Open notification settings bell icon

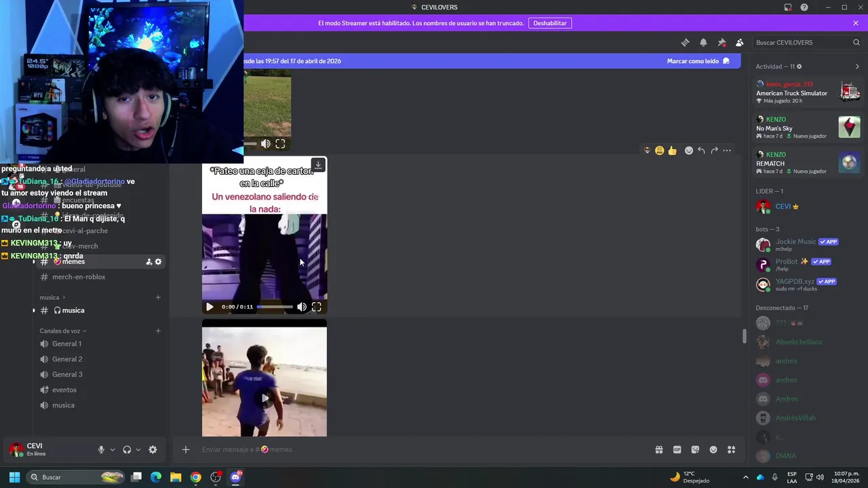[x=703, y=42]
